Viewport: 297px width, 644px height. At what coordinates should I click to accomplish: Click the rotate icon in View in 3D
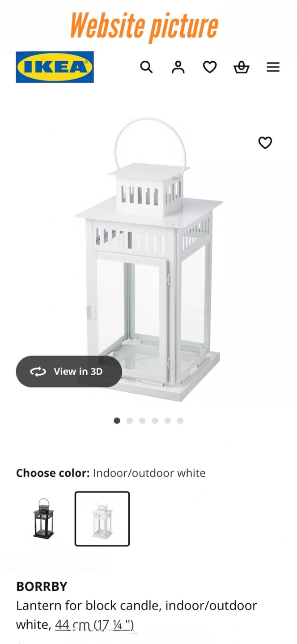(38, 372)
